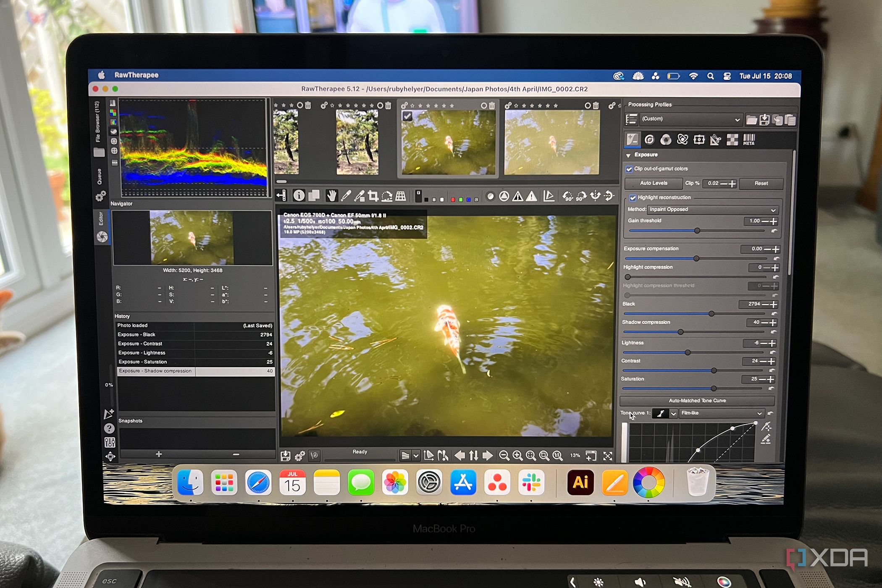Click Auto-Matched Tone Curve button
The height and width of the screenshot is (588, 882).
pyautogui.click(x=697, y=401)
